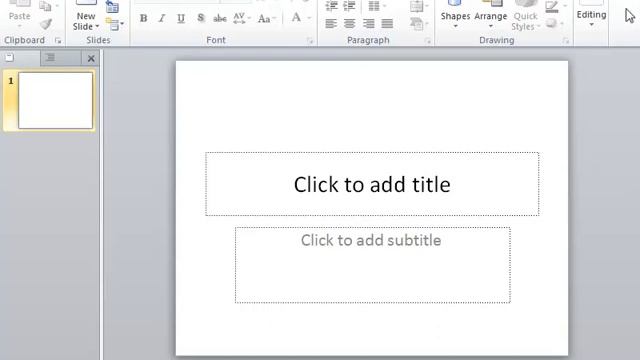
Task: Click the 'Click to add subtitle' placeholder
Action: coord(372,265)
